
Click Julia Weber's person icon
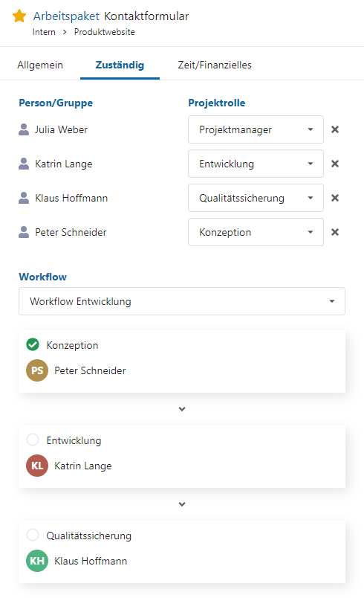point(24,129)
